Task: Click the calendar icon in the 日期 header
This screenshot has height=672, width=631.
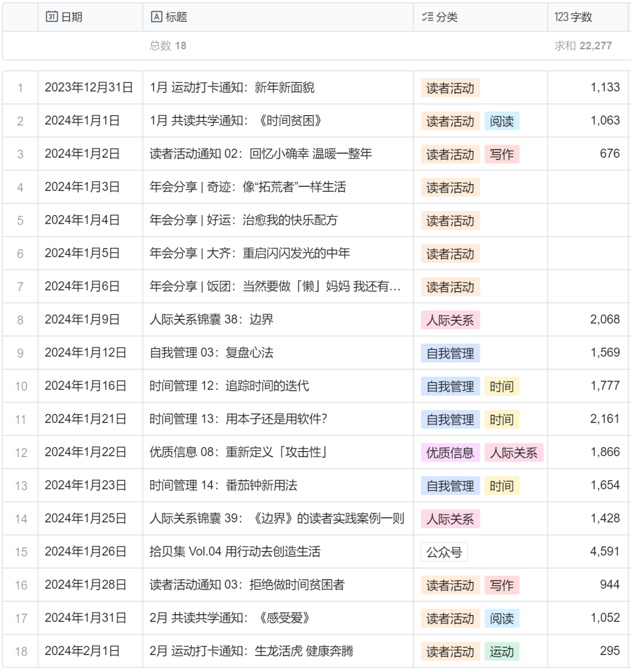Action: click(x=51, y=17)
